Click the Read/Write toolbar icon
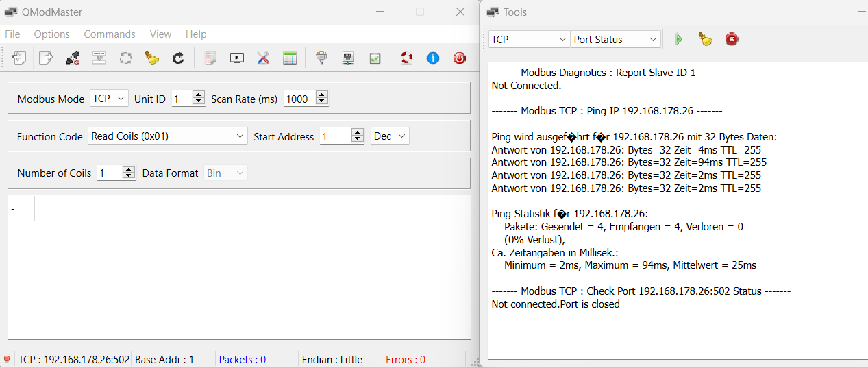Screen dimensions: 868x368 coord(99,58)
